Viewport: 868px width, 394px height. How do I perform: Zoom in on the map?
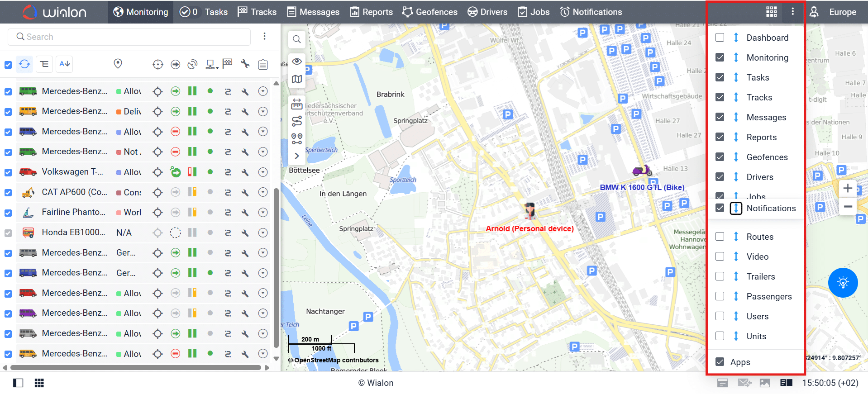(x=848, y=188)
